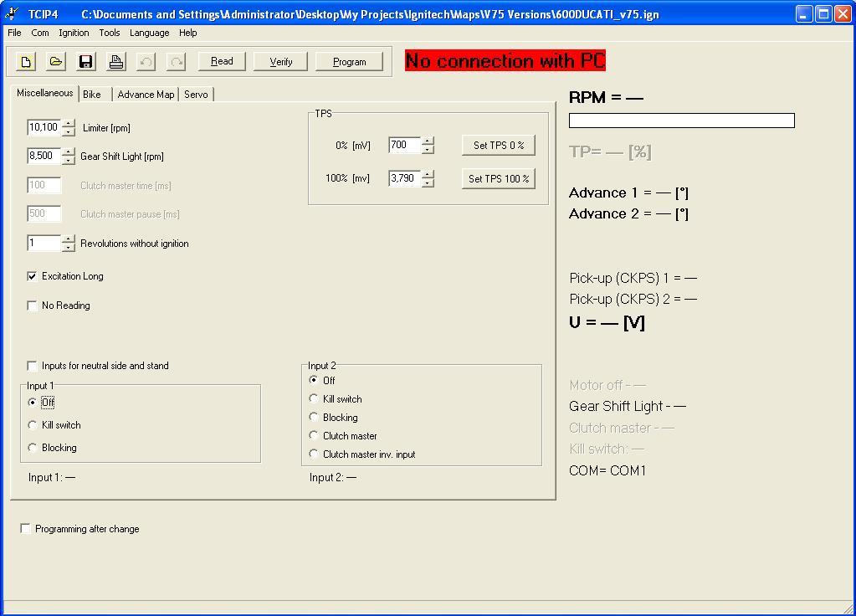The image size is (856, 616).
Task: Click the TCIP4 application icon in title bar
Action: (x=12, y=14)
